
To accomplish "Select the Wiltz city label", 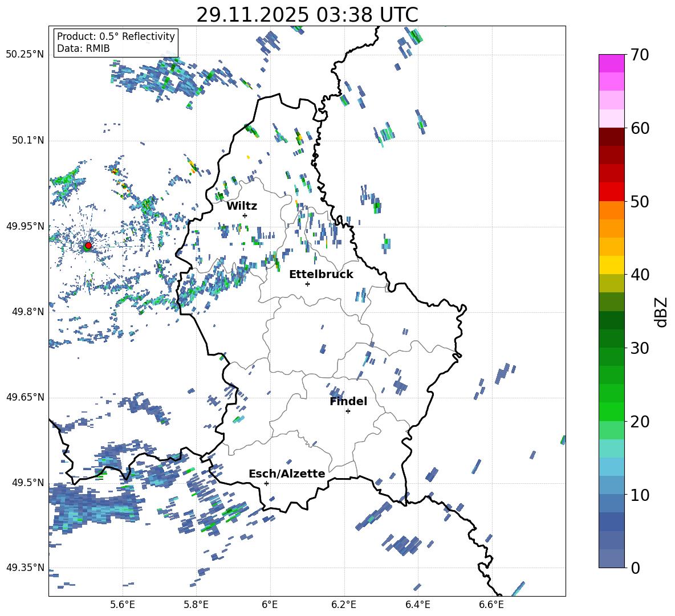I will click(242, 206).
